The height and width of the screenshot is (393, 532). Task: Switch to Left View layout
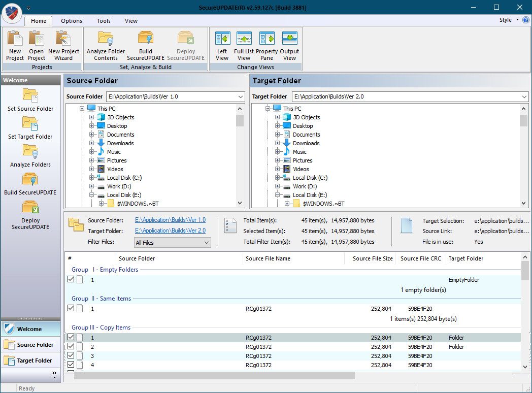pyautogui.click(x=222, y=46)
